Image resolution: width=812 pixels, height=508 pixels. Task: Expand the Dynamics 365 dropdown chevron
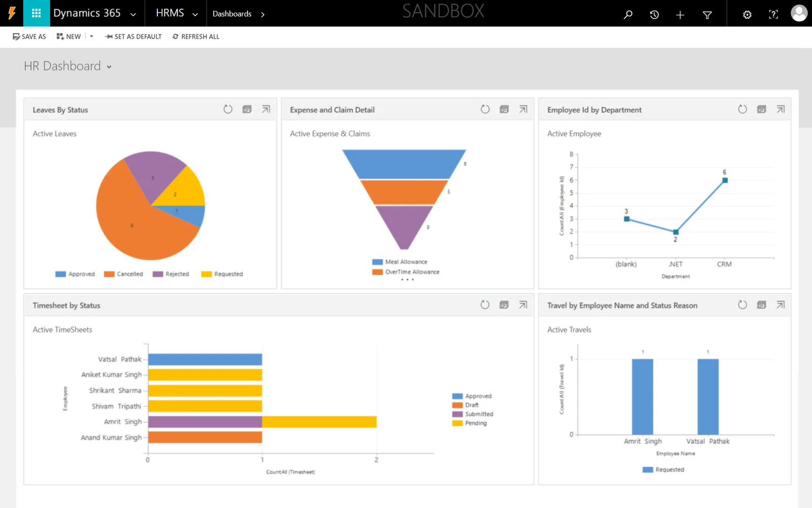click(x=133, y=15)
